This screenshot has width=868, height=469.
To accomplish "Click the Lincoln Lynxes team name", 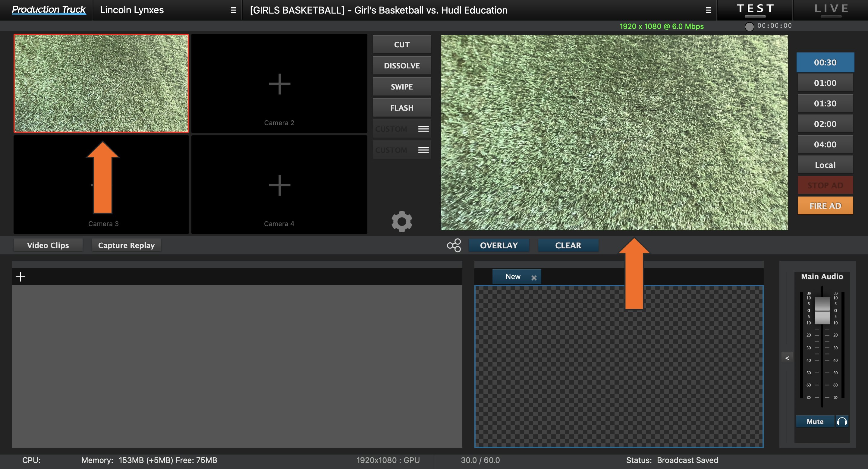I will click(132, 10).
